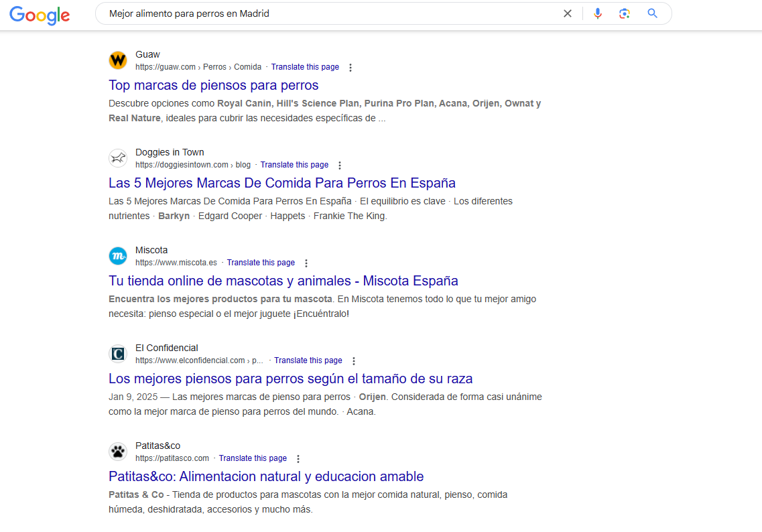
Task: Open 'Top marcas de piensos para perros'
Action: [213, 85]
